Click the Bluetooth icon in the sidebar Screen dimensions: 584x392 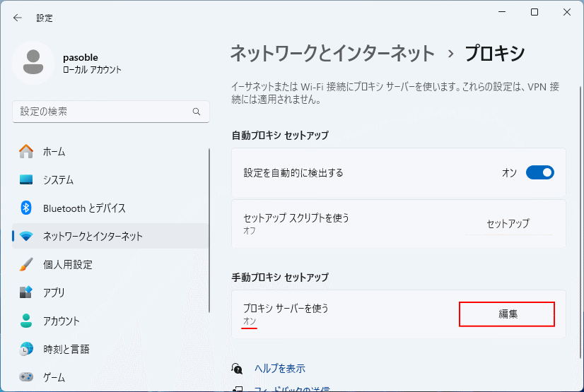click(x=26, y=208)
